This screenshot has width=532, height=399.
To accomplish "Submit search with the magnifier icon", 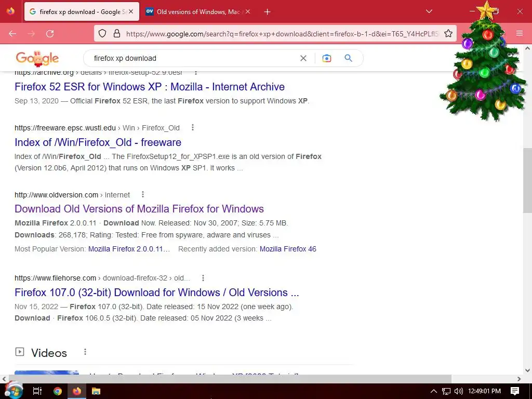I will point(348,58).
